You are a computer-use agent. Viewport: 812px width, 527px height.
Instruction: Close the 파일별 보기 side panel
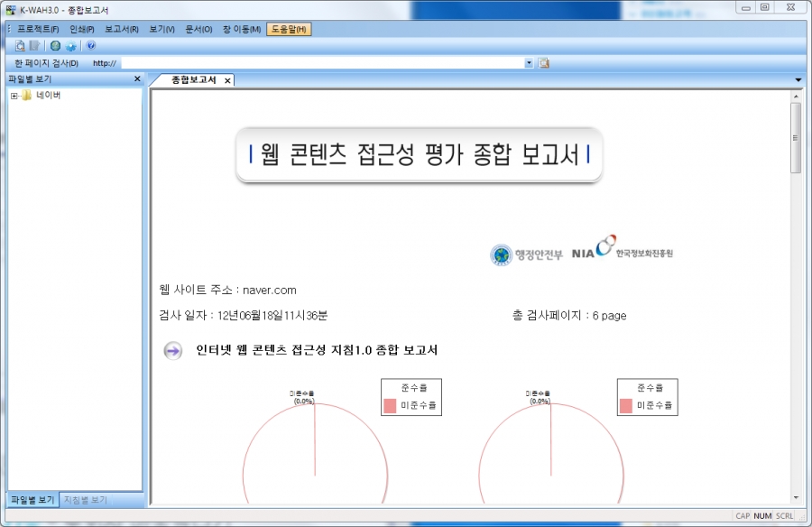pyautogui.click(x=137, y=79)
